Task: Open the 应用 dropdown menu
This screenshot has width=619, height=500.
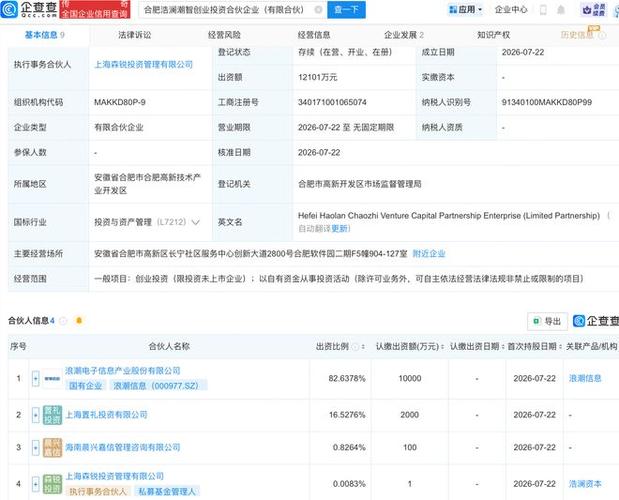Action: click(466, 9)
